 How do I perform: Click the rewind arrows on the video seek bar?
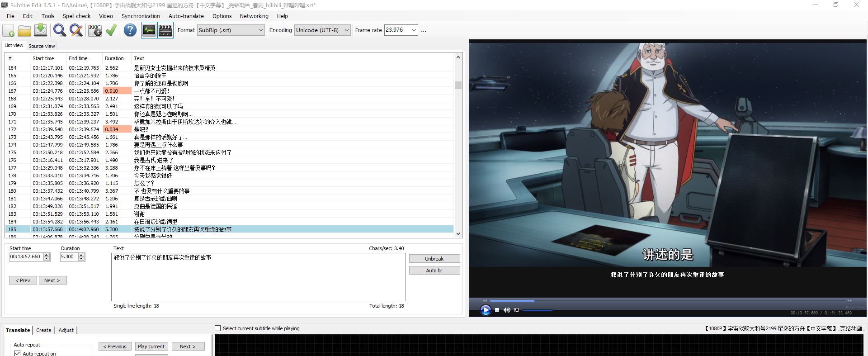click(x=485, y=300)
